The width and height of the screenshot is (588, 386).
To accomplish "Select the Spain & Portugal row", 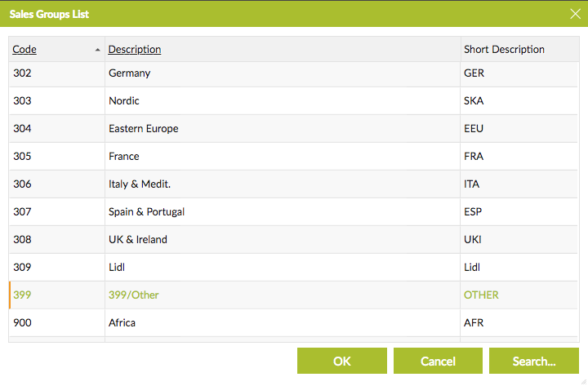I will tap(293, 211).
